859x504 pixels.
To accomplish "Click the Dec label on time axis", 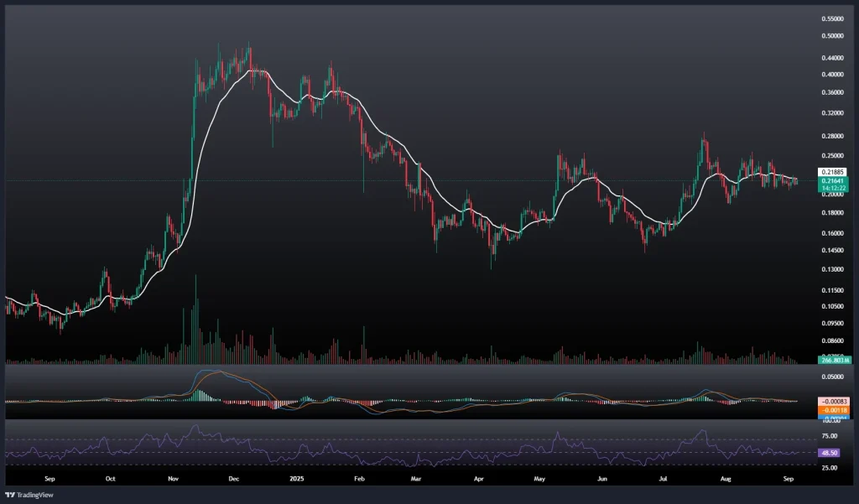I will [x=234, y=479].
